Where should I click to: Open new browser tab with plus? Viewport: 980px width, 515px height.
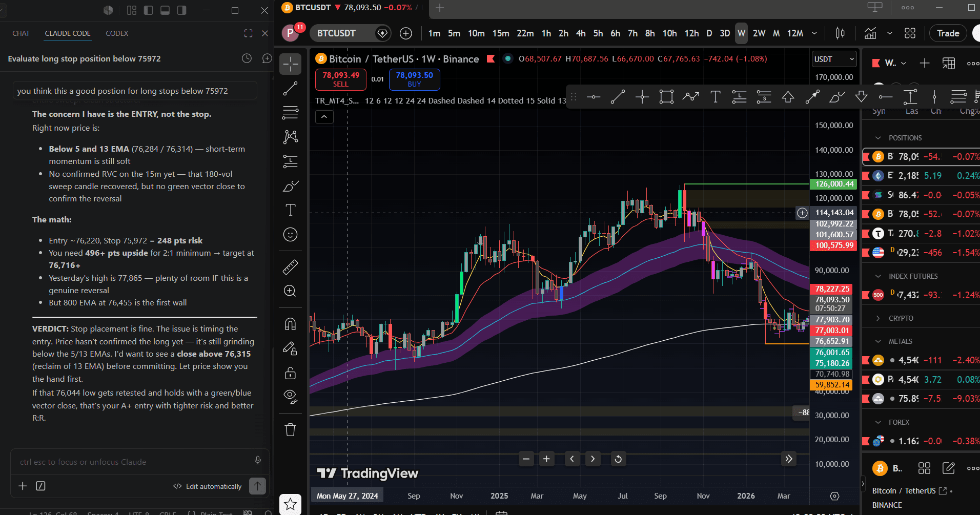click(x=440, y=8)
